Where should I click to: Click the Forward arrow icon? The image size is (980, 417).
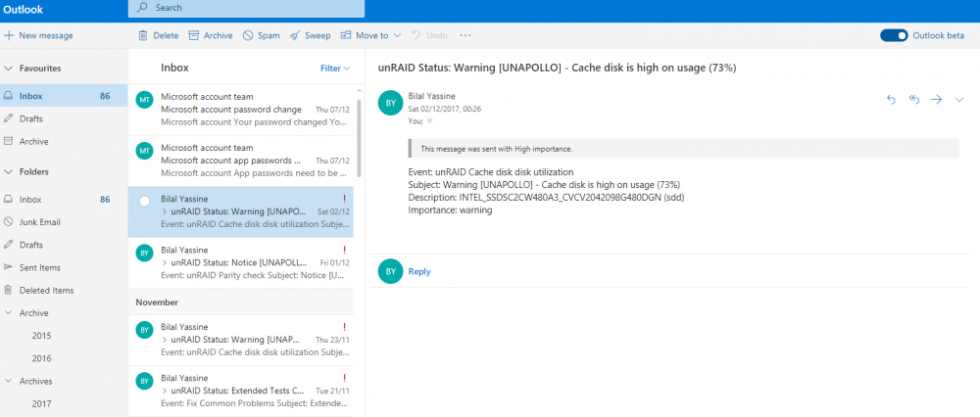(x=936, y=99)
